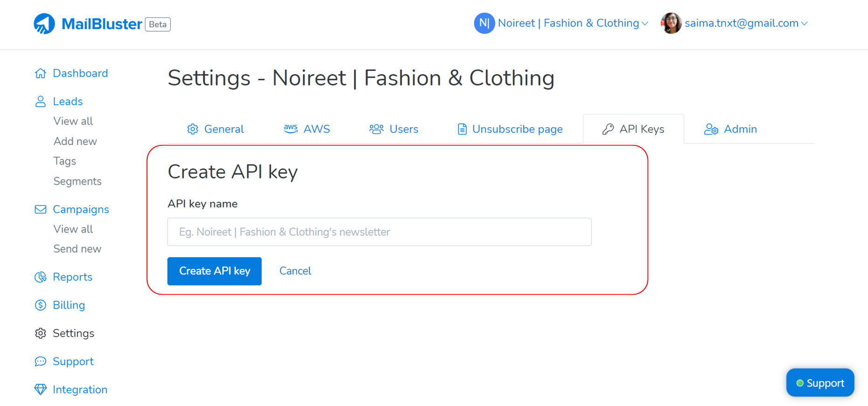Viewport: 868px width, 406px height.
Task: Click the Campaigns envelope icon
Action: (x=41, y=209)
